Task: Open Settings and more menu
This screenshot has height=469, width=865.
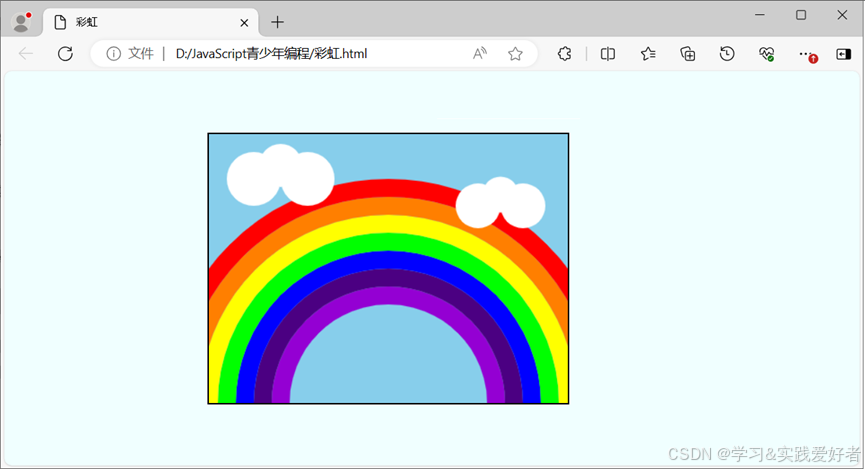Action: [x=807, y=54]
